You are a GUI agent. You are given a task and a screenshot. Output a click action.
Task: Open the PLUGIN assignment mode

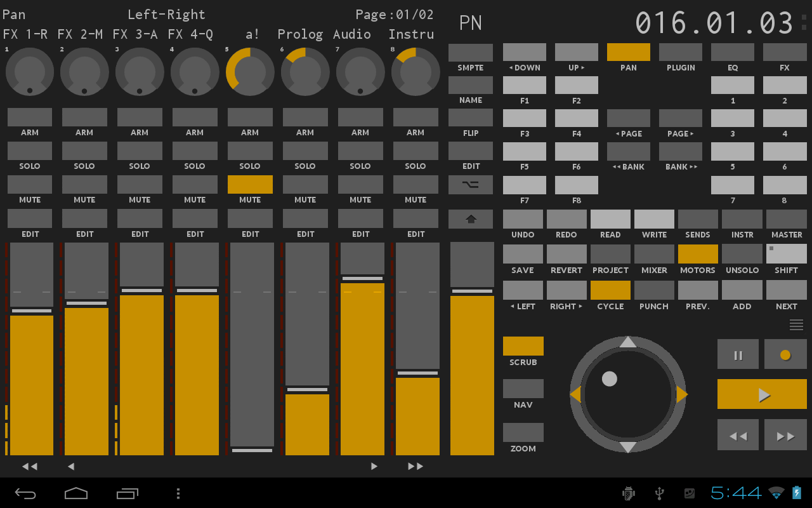click(x=680, y=51)
